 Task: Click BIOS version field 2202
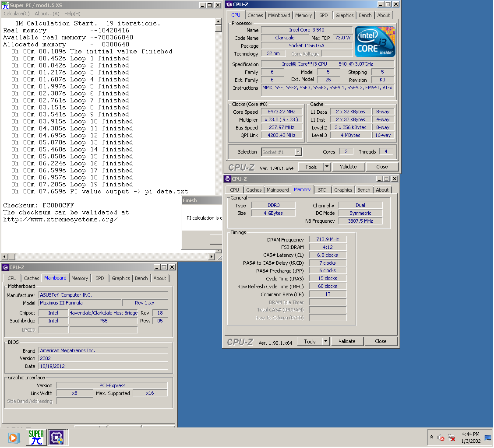coord(103,358)
